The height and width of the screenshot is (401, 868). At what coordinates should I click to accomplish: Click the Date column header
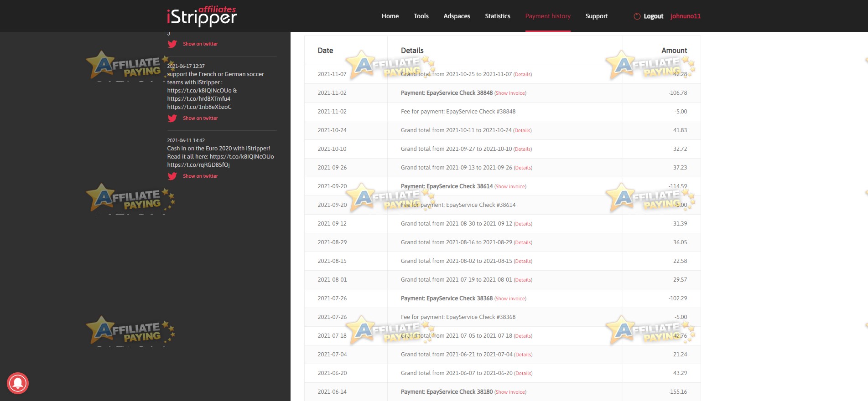pyautogui.click(x=325, y=51)
